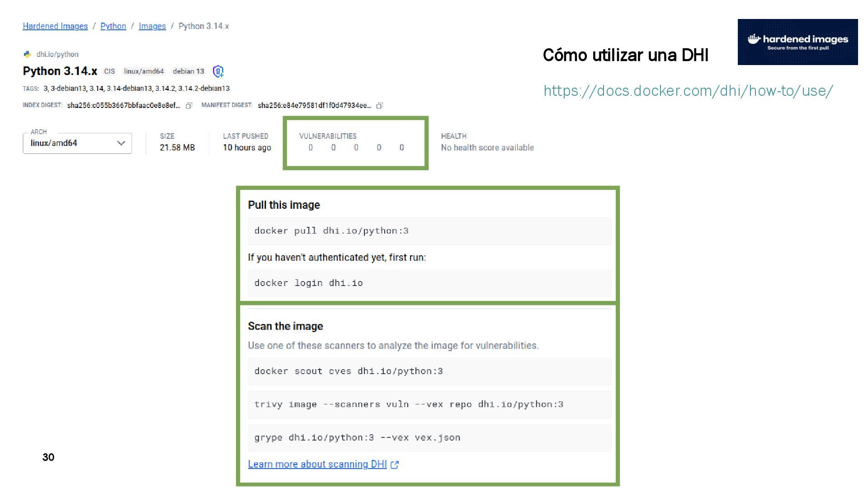Screen dimensions: 868x488
Task: Click the ARCH dropdown chevron arrow
Action: coord(121,143)
